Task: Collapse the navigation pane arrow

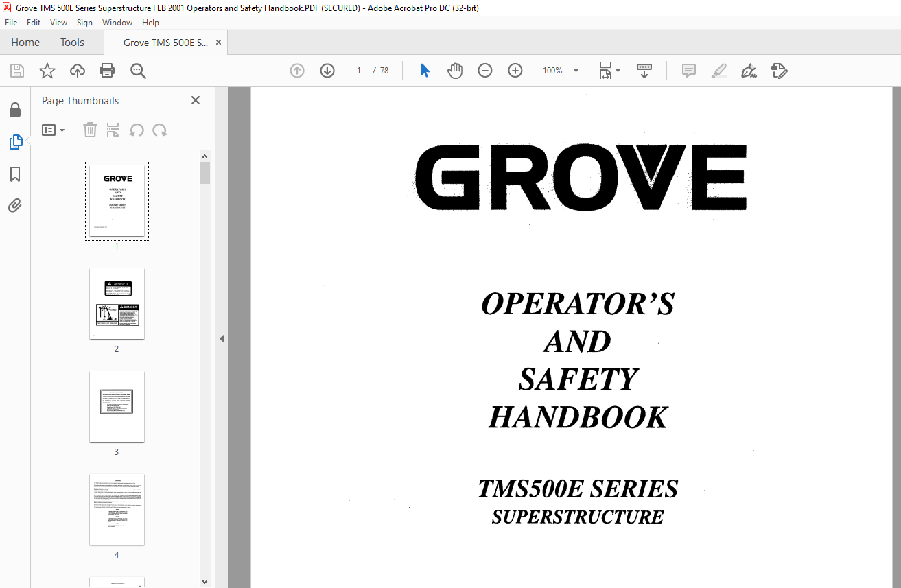Action: point(222,338)
